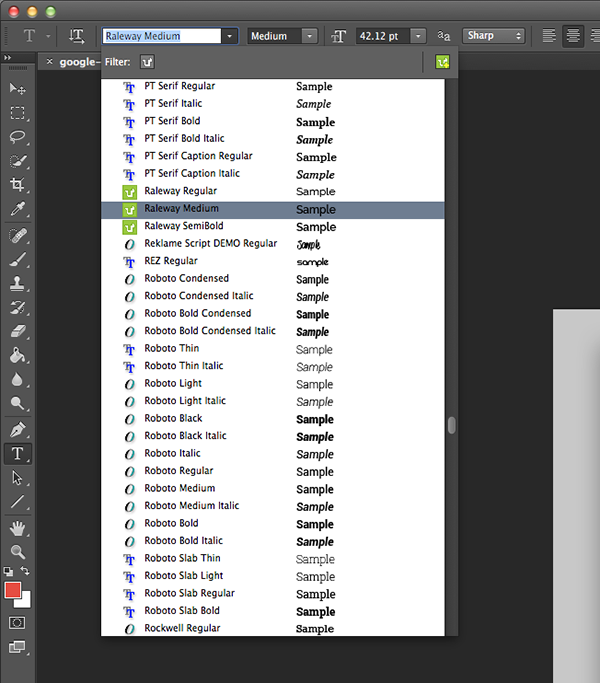Select the Clone Stamp tool
The width and height of the screenshot is (600, 683).
pyautogui.click(x=17, y=284)
